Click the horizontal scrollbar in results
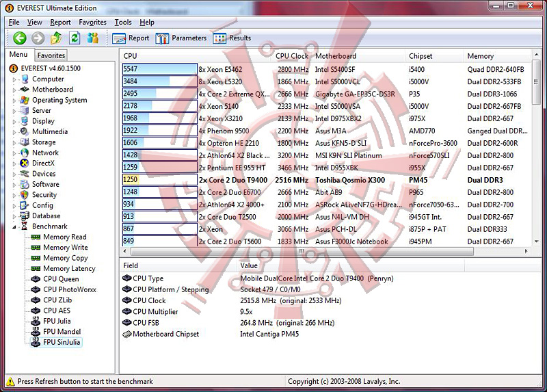Screen dimensions: 547x392 302,251
